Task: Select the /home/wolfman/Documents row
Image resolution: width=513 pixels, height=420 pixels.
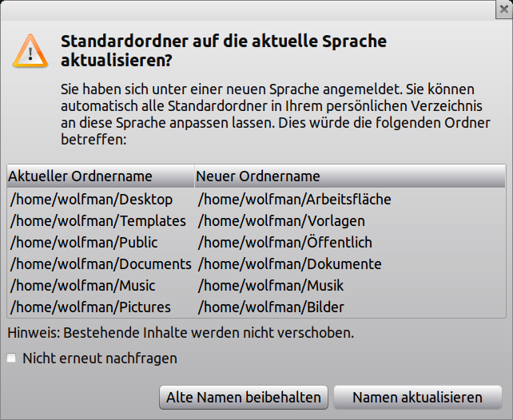Action: pyautogui.click(x=101, y=264)
